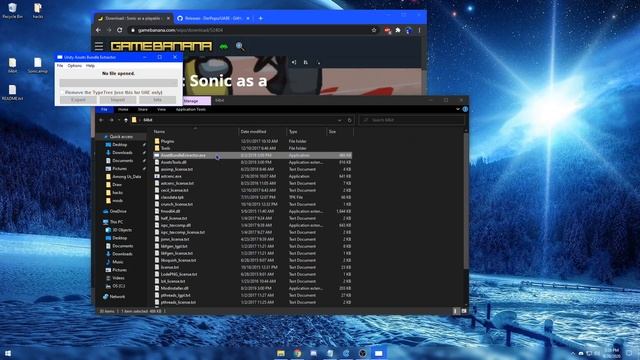The height and width of the screenshot is (360, 640).
Task: Click Explorer vertical scrollbar
Action: tap(466, 200)
